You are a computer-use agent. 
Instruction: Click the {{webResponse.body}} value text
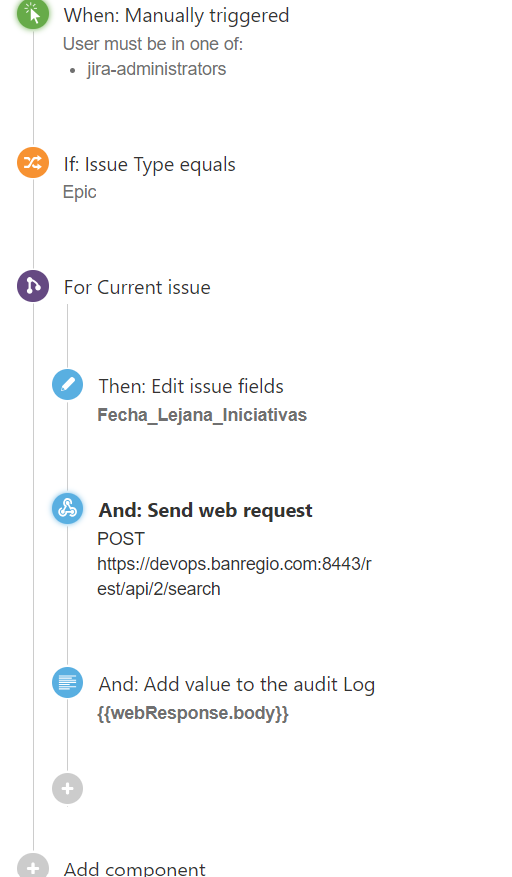point(193,713)
